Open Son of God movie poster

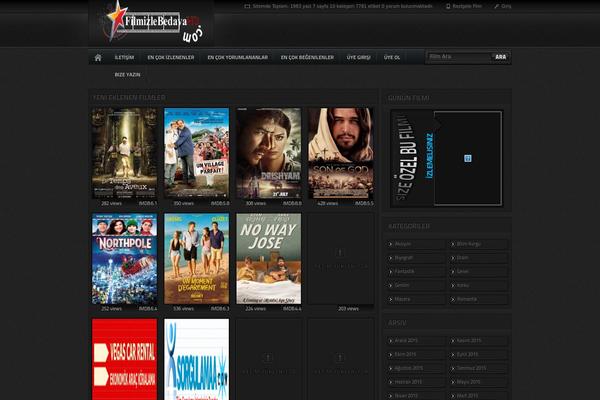[x=341, y=153]
